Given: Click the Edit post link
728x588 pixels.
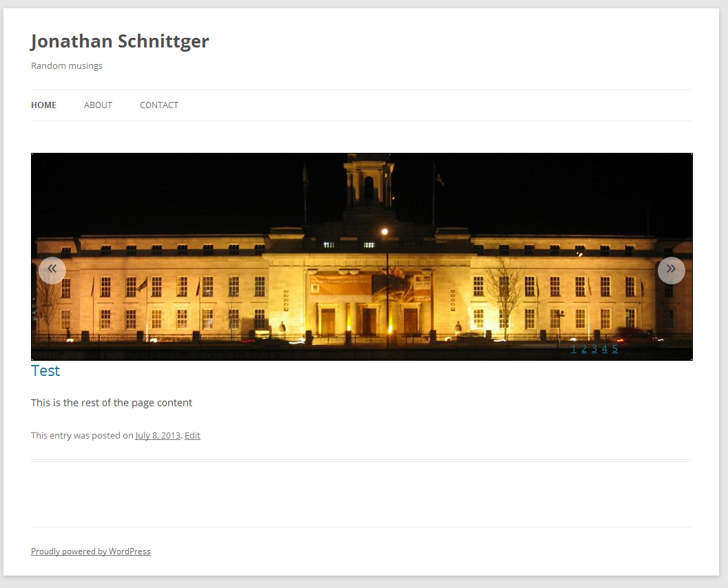Looking at the screenshot, I should [192, 435].
